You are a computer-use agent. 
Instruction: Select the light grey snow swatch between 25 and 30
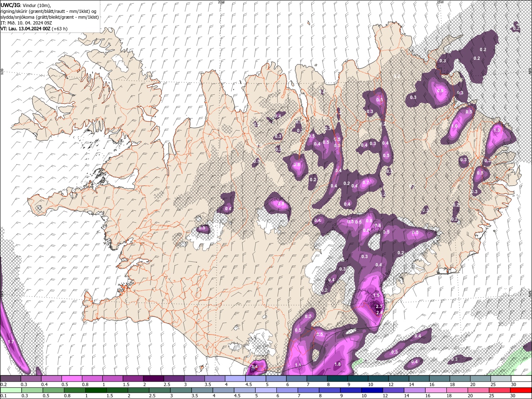pos(501,379)
